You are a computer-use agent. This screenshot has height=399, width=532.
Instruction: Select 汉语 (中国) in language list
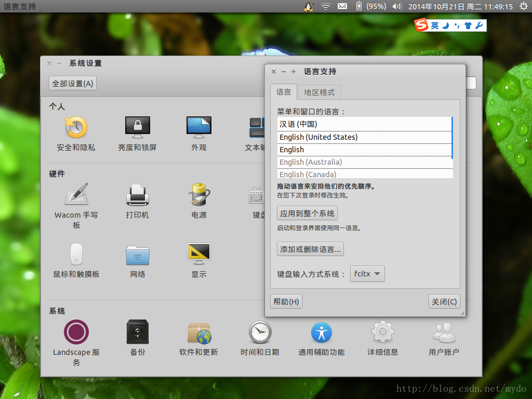[x=364, y=124]
